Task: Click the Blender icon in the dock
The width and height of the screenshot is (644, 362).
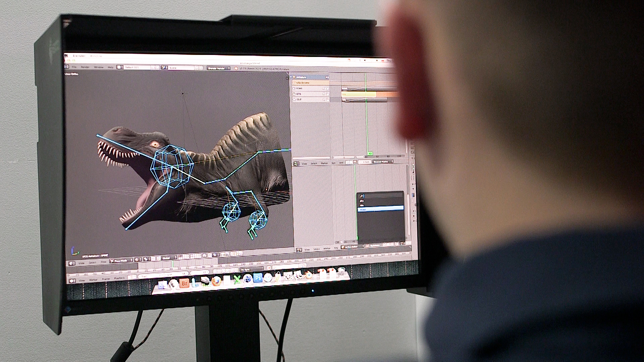Action: (x=308, y=275)
